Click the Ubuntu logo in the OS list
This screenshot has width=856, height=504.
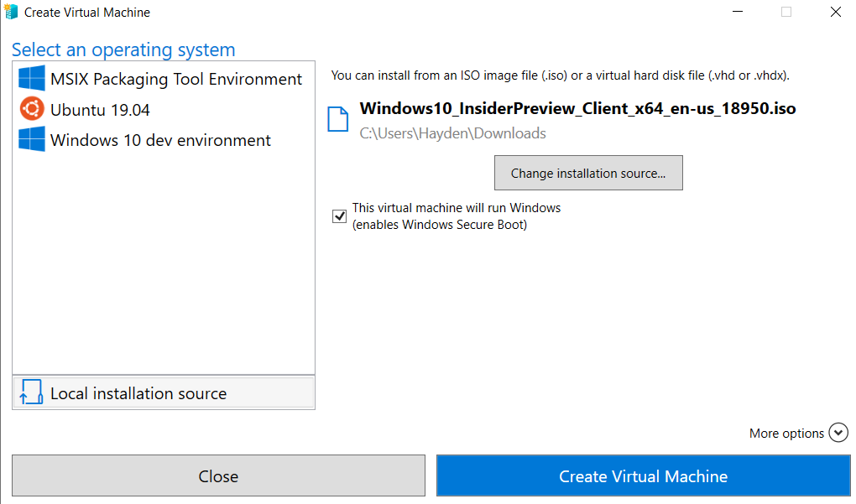point(31,109)
